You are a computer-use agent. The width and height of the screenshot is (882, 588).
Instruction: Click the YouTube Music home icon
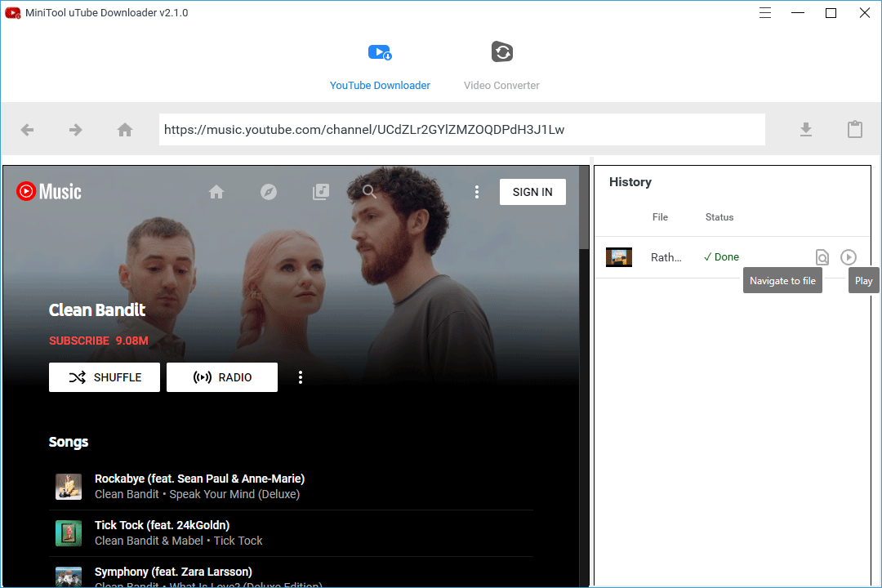216,191
